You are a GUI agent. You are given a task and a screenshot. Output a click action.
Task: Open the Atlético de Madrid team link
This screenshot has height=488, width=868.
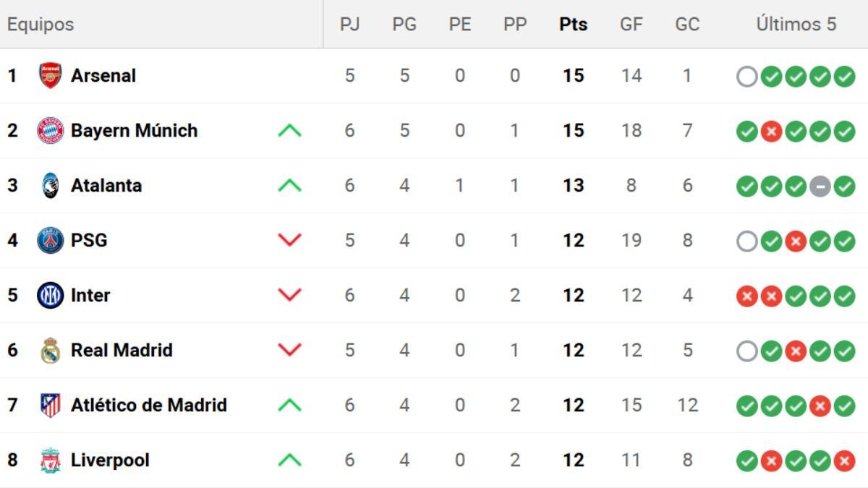point(148,406)
